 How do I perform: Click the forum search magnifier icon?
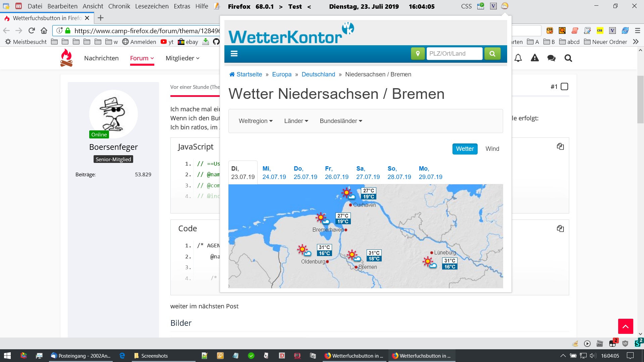point(568,58)
